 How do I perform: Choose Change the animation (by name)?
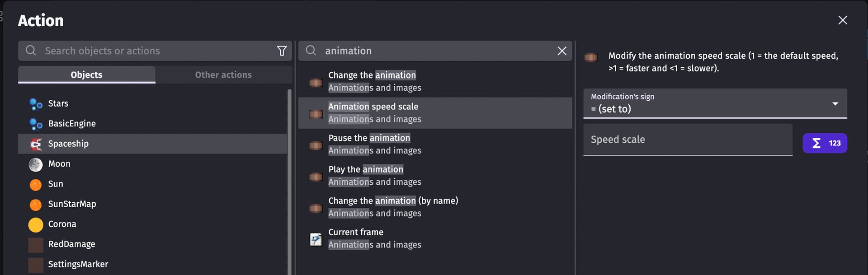tap(435, 207)
